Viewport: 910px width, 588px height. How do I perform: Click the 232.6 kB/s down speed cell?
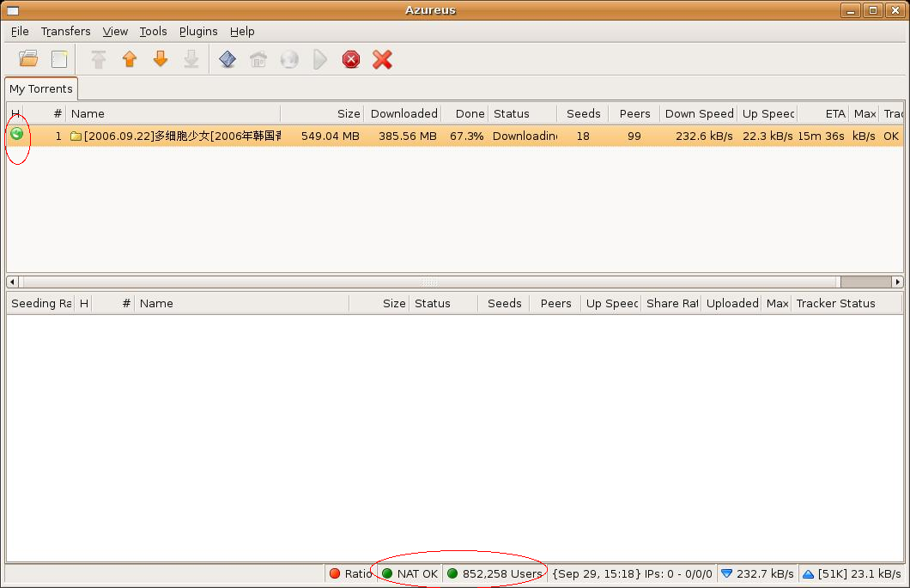tap(704, 136)
